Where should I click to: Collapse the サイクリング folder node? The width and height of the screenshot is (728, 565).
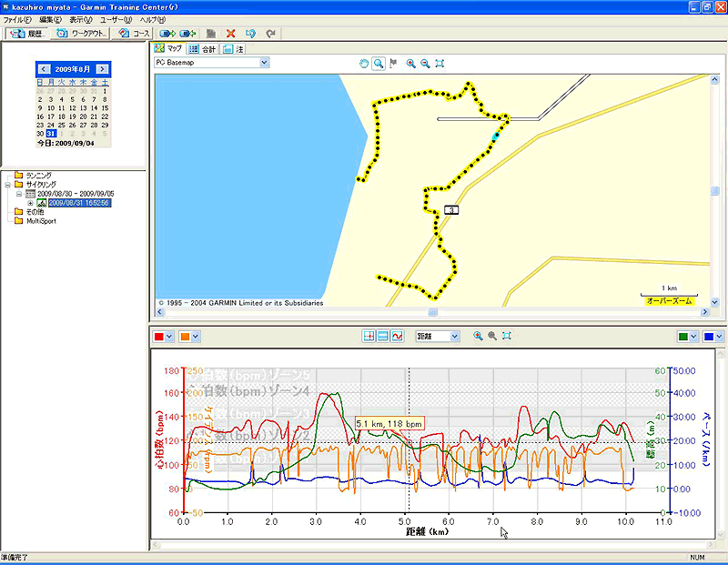(x=7, y=185)
